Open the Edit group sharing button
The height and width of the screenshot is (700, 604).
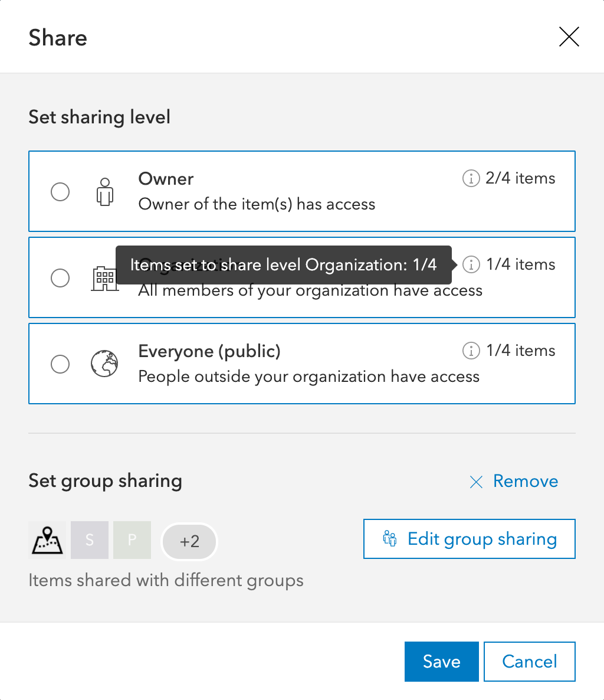[x=469, y=539]
